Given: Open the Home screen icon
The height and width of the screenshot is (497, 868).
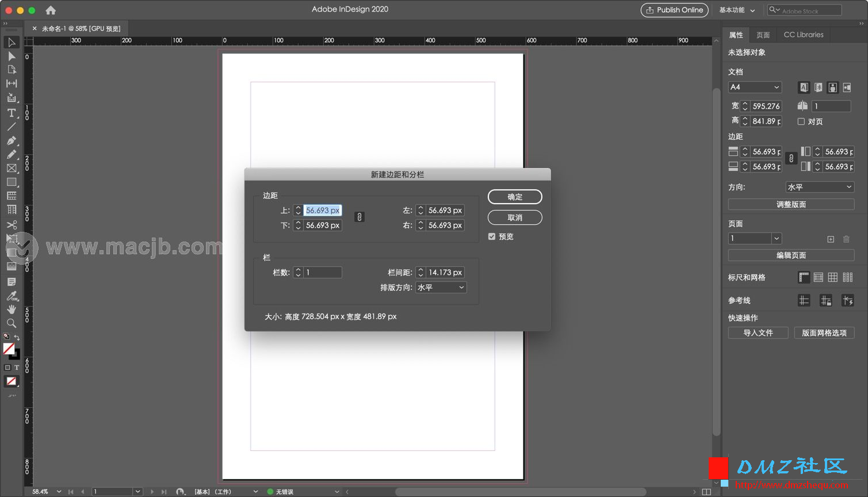Looking at the screenshot, I should pyautogui.click(x=51, y=10).
